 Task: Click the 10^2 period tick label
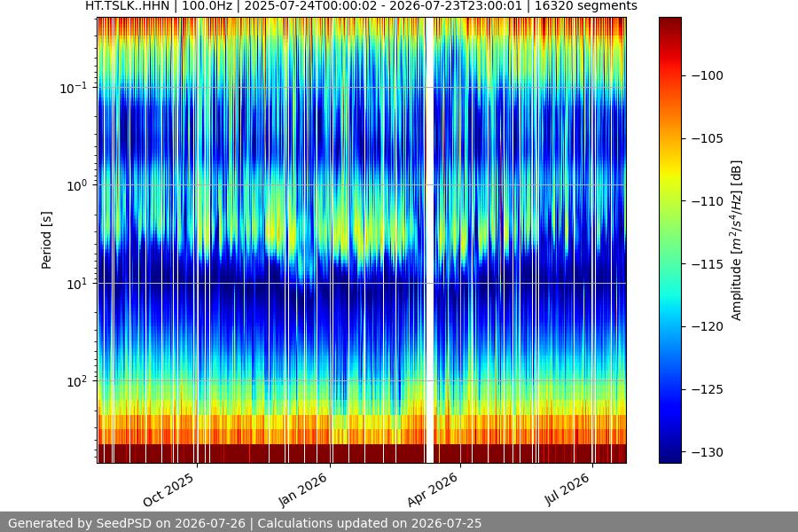tap(77, 382)
